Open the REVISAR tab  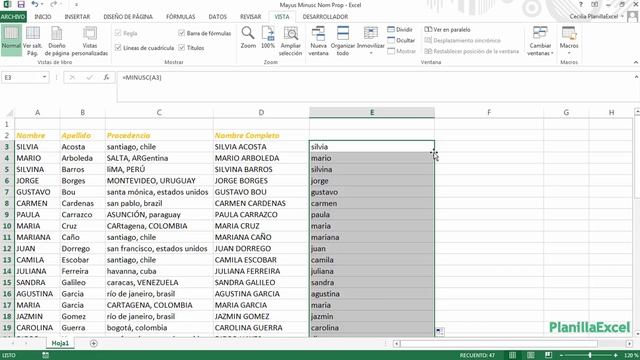(x=250, y=17)
